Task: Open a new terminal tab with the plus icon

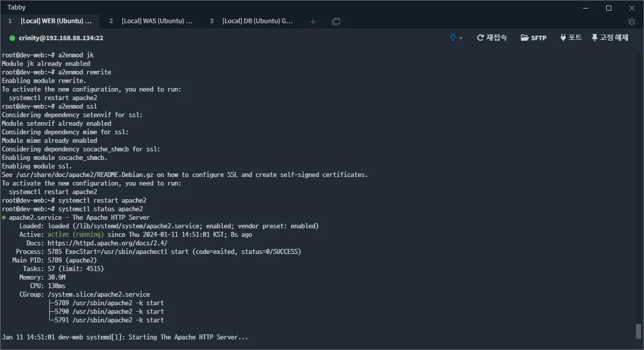Action: [x=313, y=21]
